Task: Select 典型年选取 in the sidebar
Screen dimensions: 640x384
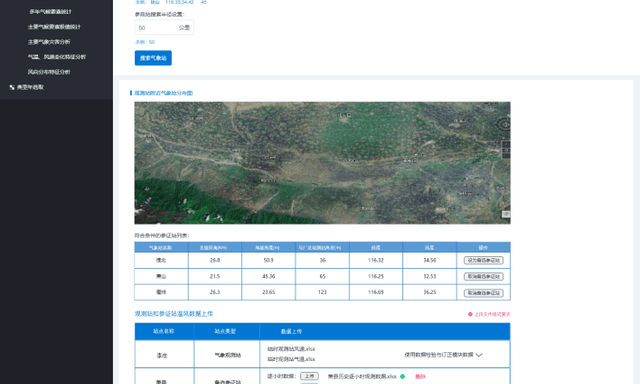Action: click(30, 87)
